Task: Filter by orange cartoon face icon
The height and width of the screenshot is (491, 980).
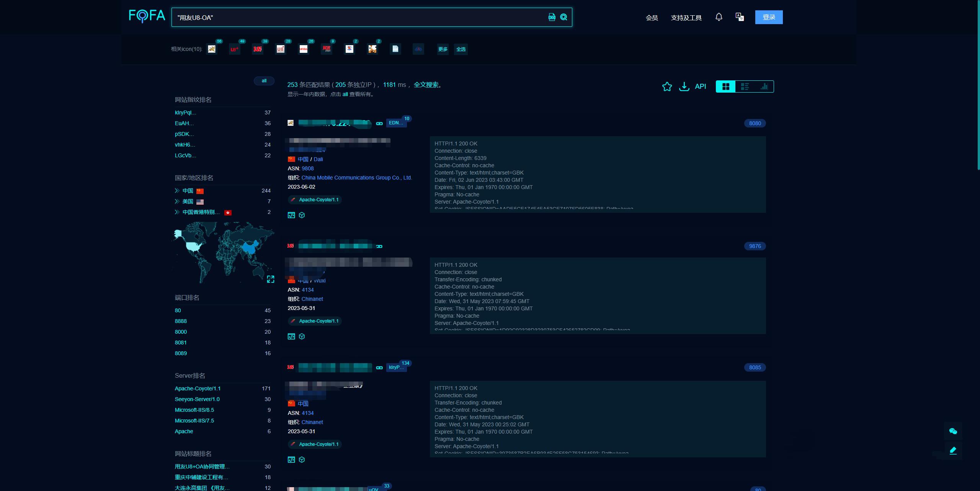Action: [x=372, y=49]
